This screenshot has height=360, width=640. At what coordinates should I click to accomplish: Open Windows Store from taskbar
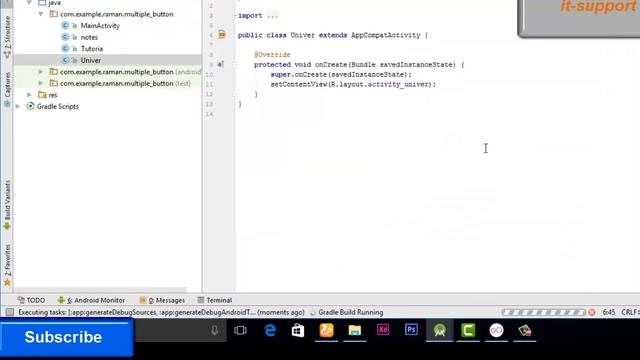coord(298,330)
